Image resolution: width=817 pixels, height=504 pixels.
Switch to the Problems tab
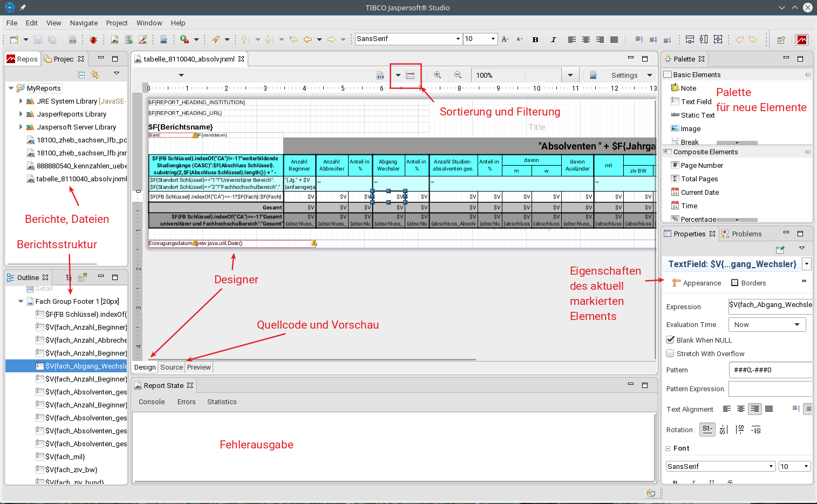741,234
